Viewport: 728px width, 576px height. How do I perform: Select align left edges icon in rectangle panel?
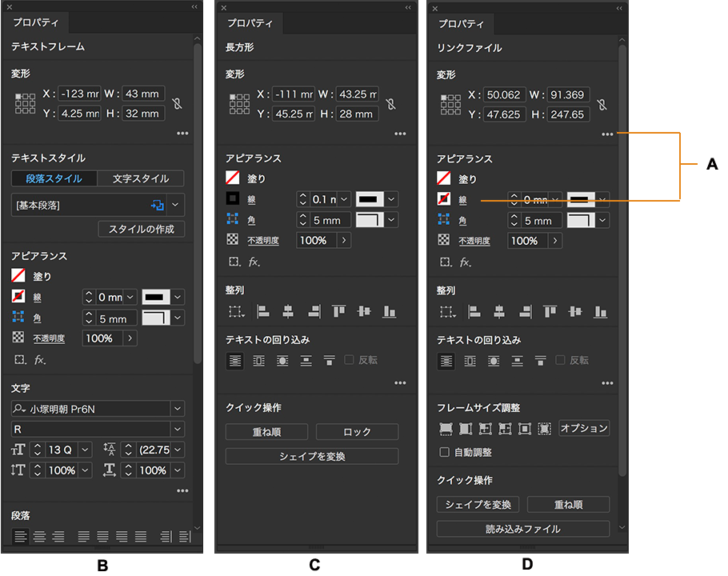click(x=261, y=311)
